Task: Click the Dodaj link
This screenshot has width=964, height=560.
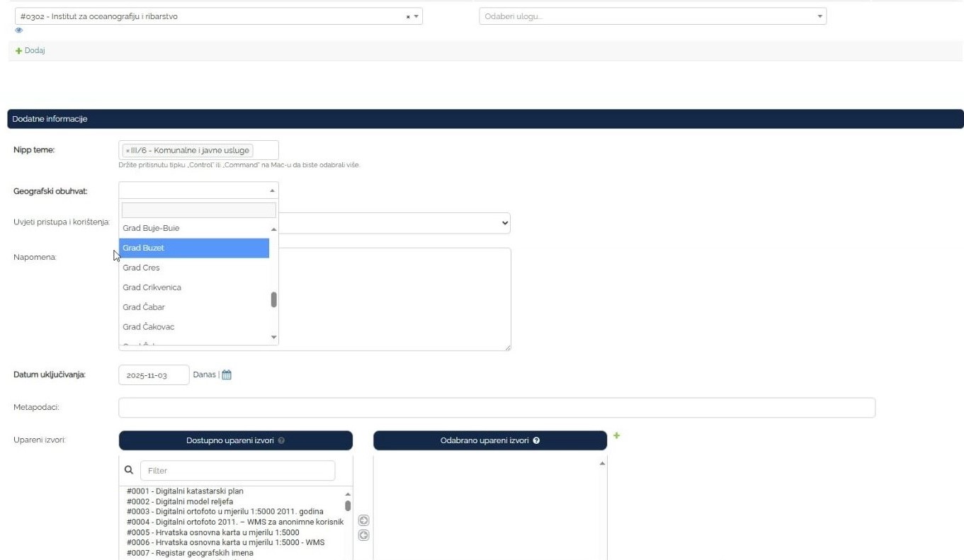Action: (x=30, y=51)
